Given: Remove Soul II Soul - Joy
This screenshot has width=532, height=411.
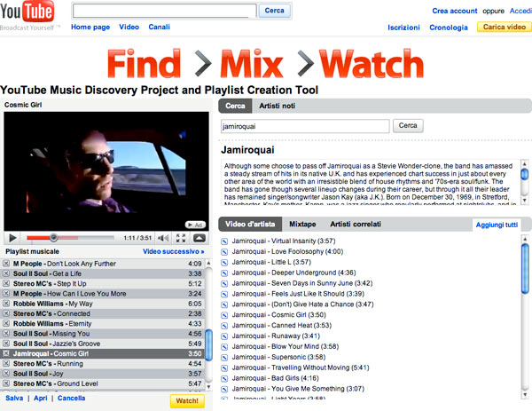Looking at the screenshot, I should (x=6, y=374).
